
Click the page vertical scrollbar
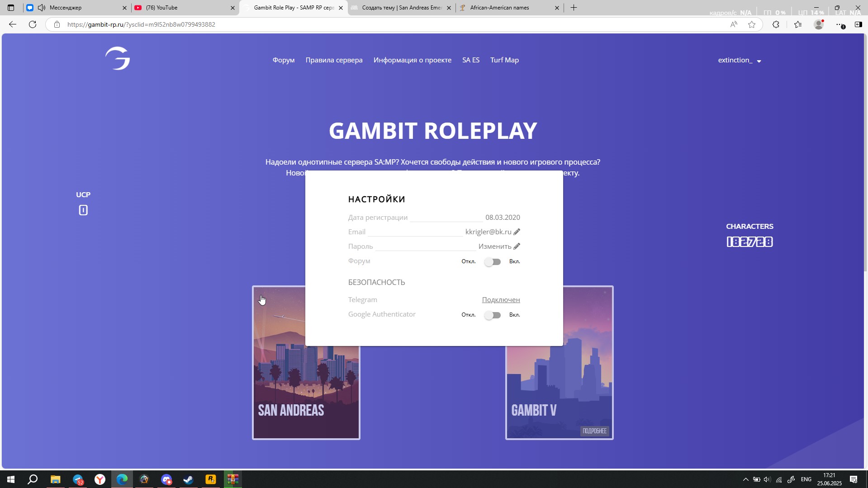(866, 152)
